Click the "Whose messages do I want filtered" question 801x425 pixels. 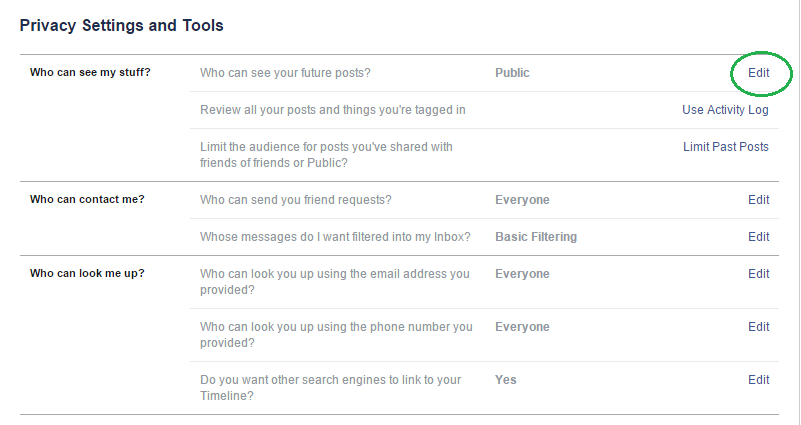(x=338, y=237)
